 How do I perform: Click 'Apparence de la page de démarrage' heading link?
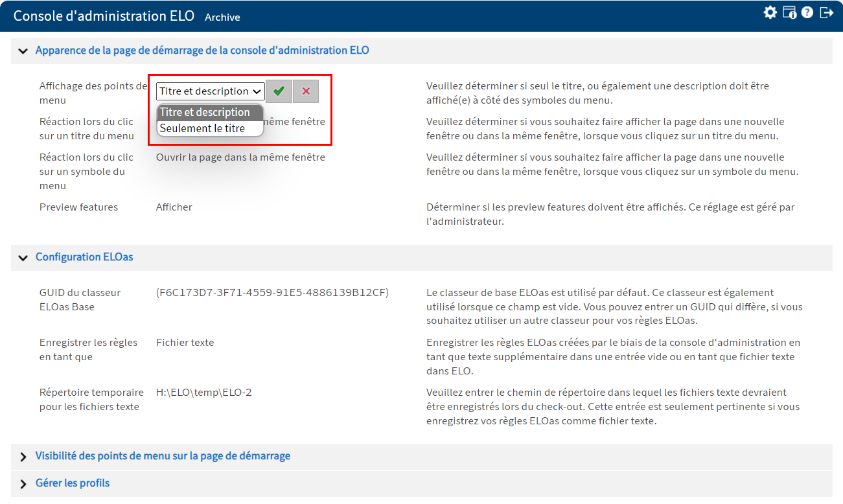click(x=202, y=51)
